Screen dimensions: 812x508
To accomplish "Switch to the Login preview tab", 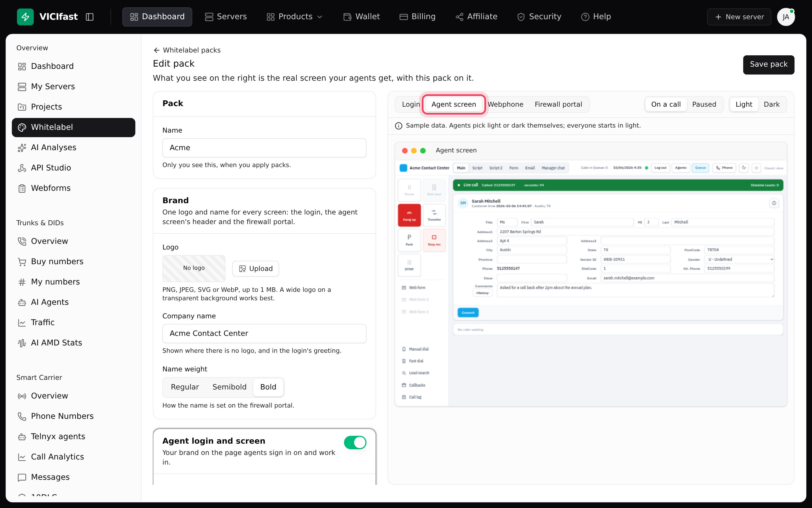I will pyautogui.click(x=411, y=104).
